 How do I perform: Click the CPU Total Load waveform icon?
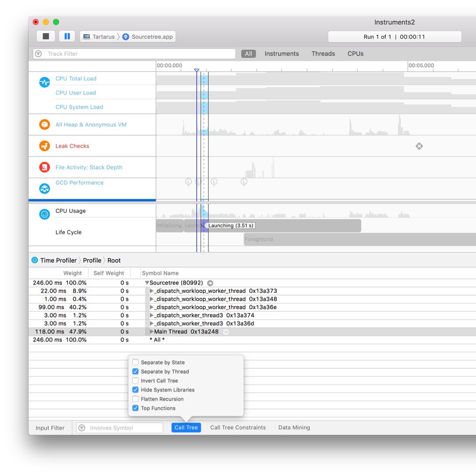click(45, 82)
